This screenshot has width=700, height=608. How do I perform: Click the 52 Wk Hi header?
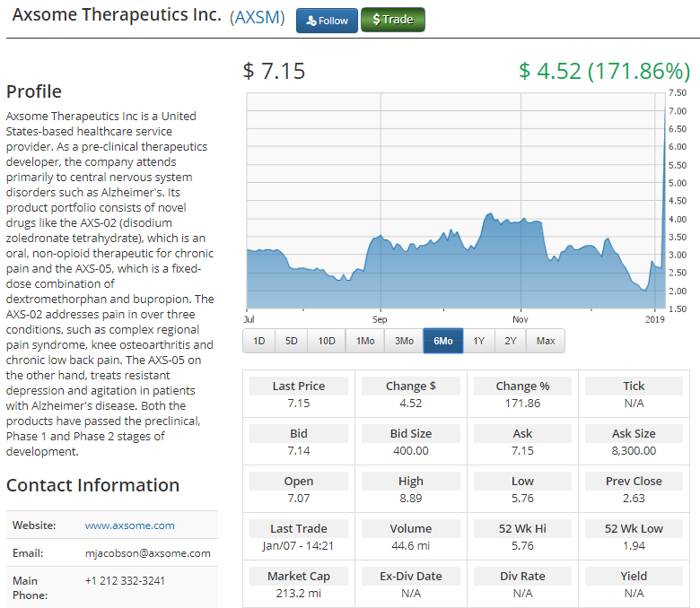click(523, 528)
